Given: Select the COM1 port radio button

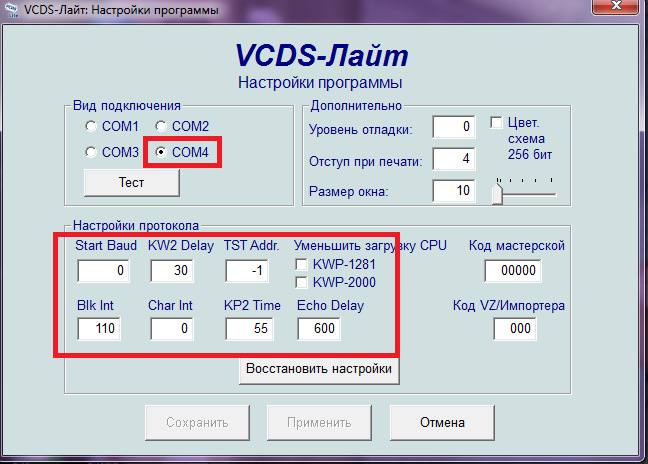Looking at the screenshot, I should (x=91, y=126).
